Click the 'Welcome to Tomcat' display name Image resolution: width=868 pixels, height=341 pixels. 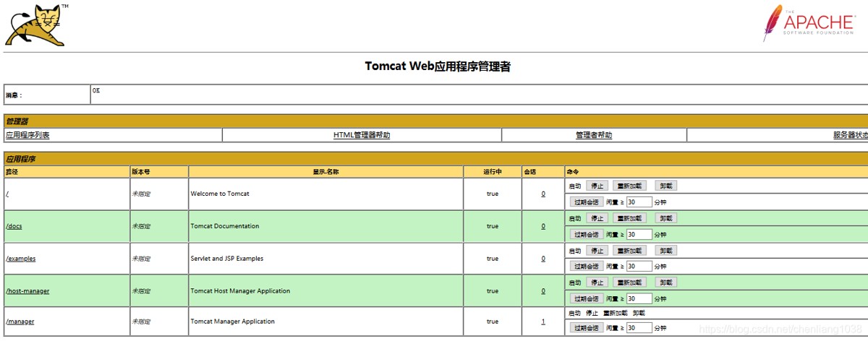coord(220,194)
